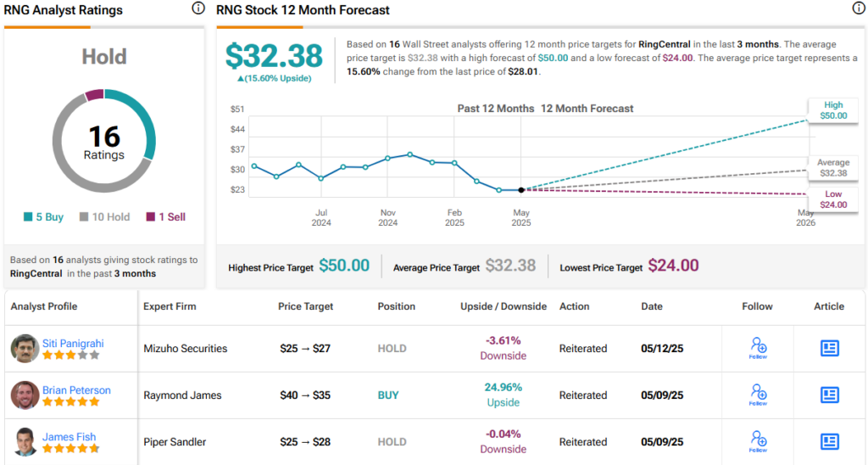Click the Action column header

574,306
